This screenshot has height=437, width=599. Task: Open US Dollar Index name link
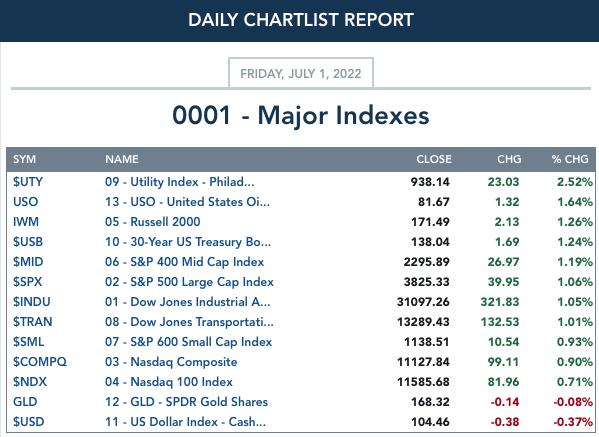[x=185, y=422]
